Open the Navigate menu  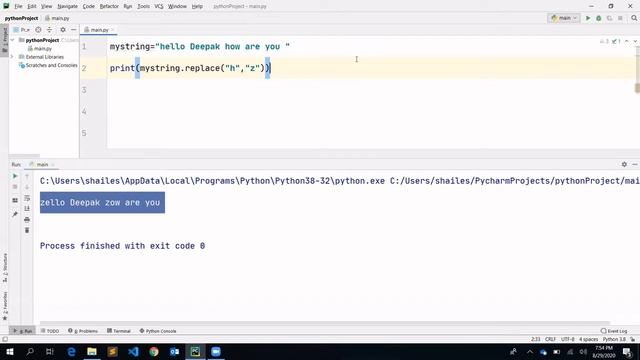(x=67, y=6)
